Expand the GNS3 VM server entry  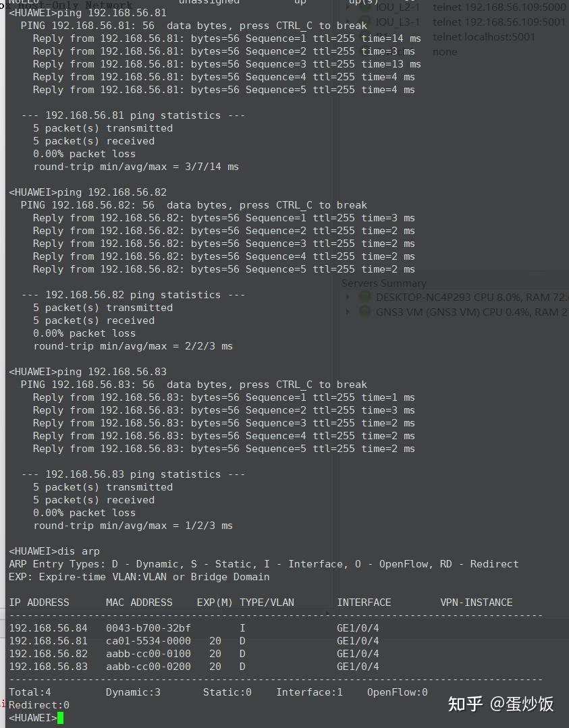click(348, 312)
